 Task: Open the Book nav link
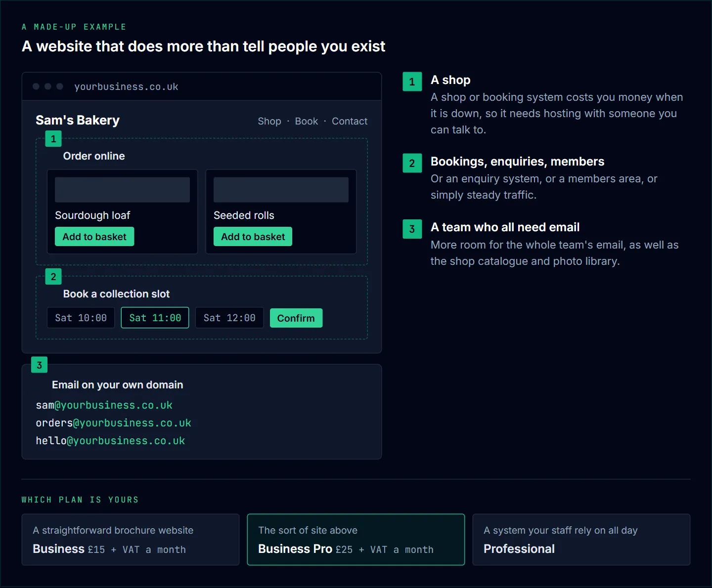(x=306, y=121)
